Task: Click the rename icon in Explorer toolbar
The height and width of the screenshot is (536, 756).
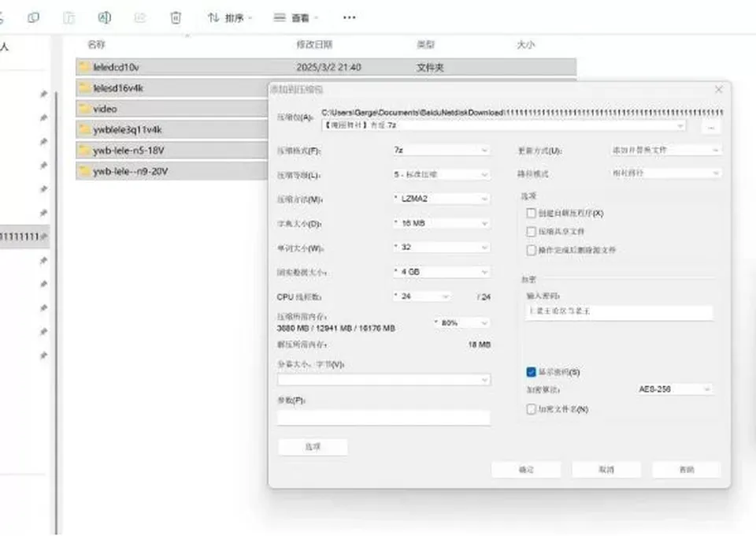Action: coord(105,18)
